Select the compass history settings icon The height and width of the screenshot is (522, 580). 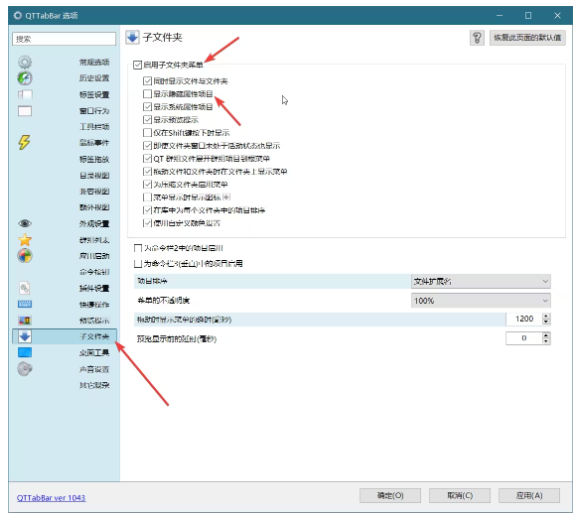click(25, 78)
